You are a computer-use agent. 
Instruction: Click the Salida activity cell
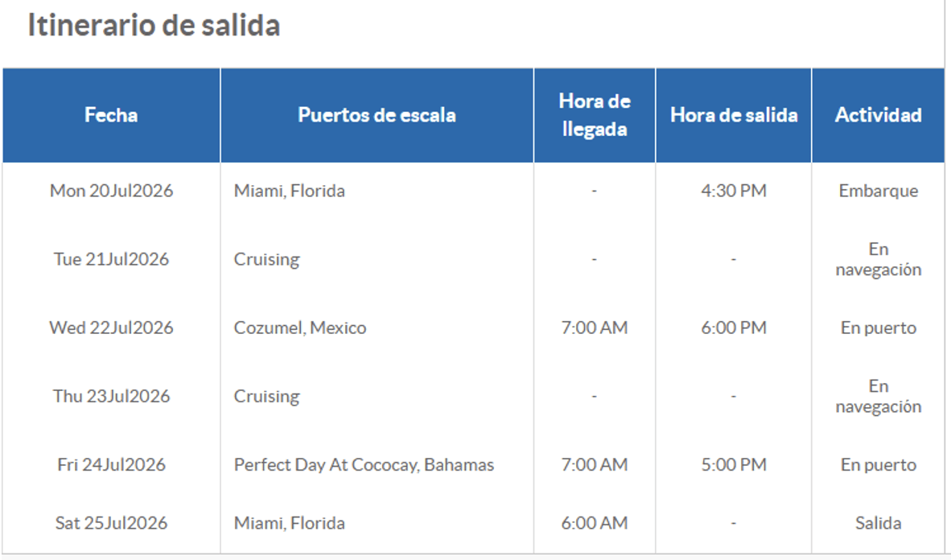coord(879,523)
